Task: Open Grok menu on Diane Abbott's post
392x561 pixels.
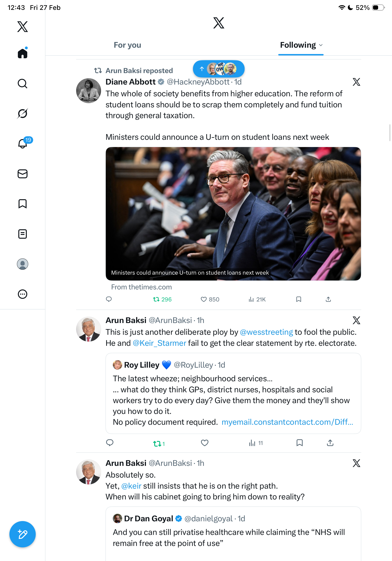Action: point(356,82)
